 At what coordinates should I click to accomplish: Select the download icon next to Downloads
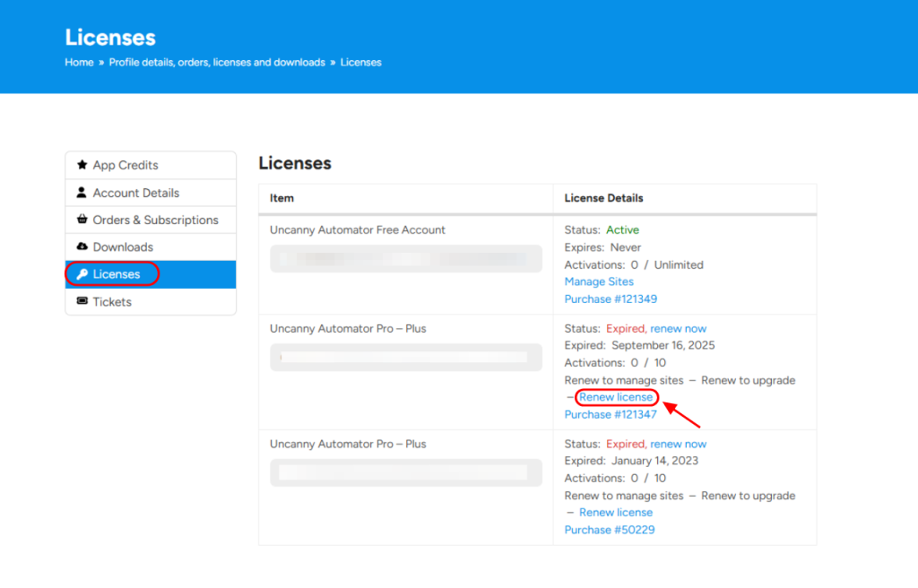(82, 246)
